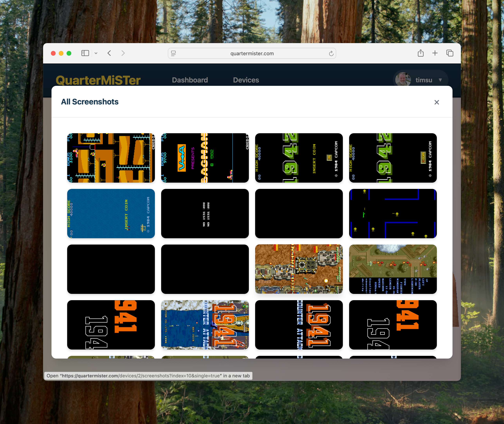Click the timsu profile avatar
The height and width of the screenshot is (424, 504).
pos(403,79)
